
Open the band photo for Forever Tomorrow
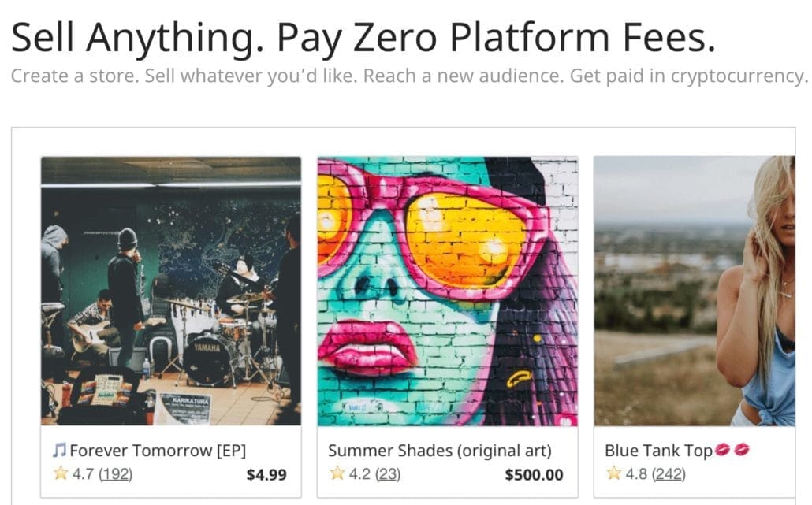(171, 291)
